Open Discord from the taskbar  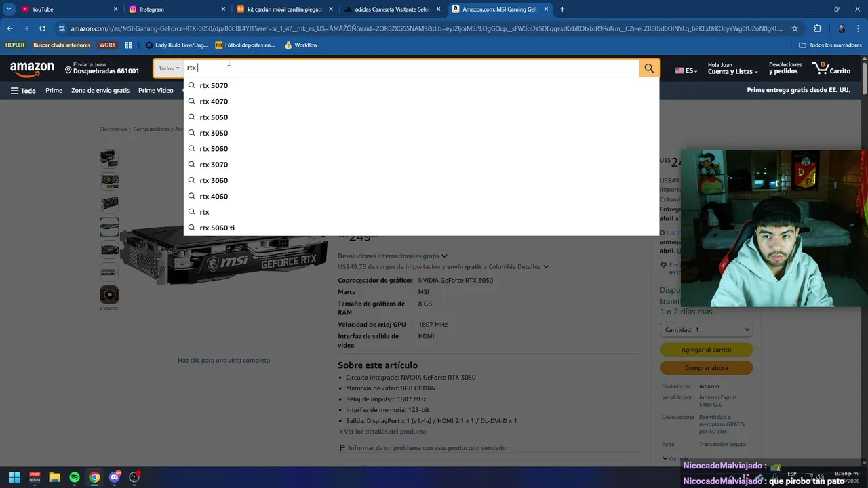tap(115, 477)
